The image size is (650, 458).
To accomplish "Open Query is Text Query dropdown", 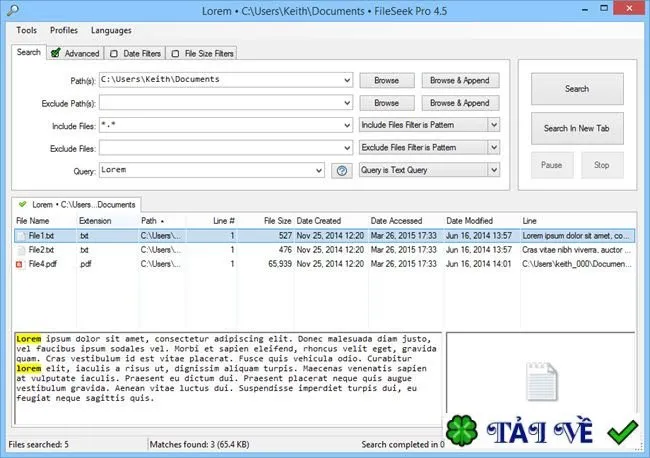I will click(429, 170).
